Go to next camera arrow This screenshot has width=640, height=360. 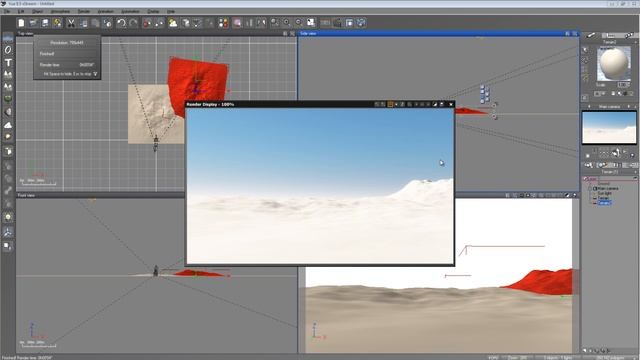coord(629,107)
